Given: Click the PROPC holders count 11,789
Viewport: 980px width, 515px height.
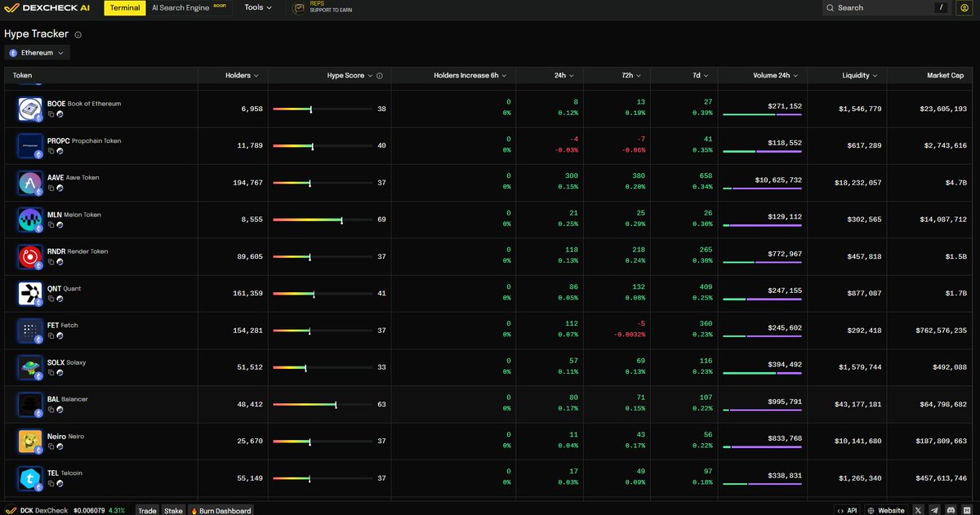Looking at the screenshot, I should coord(250,146).
